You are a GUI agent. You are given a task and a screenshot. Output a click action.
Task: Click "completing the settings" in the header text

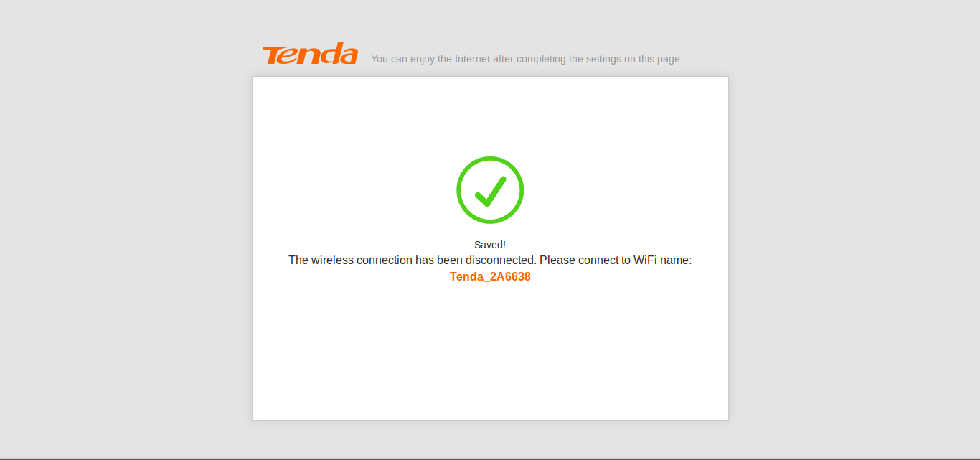coord(567,59)
